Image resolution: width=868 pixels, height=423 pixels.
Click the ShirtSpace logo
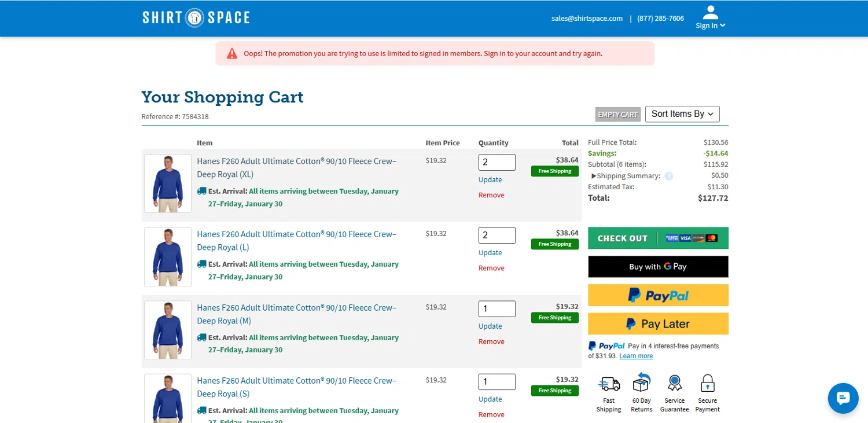(x=196, y=17)
